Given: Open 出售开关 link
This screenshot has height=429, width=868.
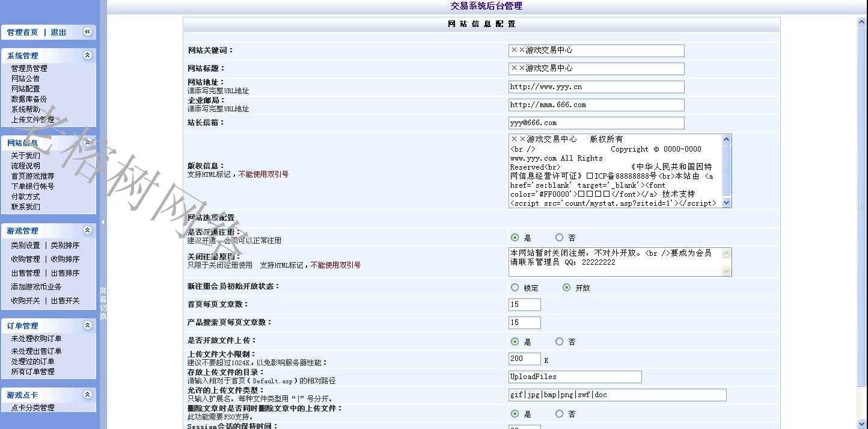Looking at the screenshot, I should [65, 301].
